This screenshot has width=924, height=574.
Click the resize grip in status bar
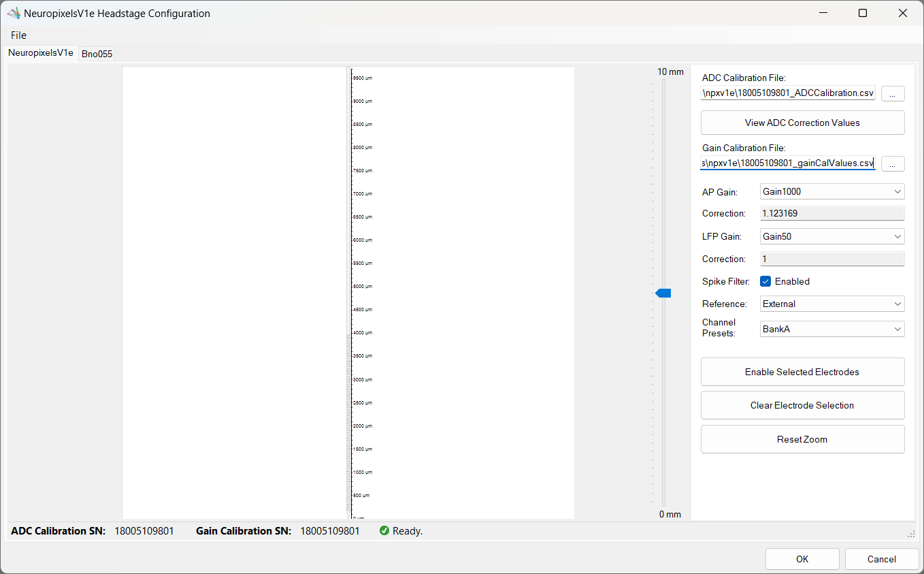pos(911,535)
